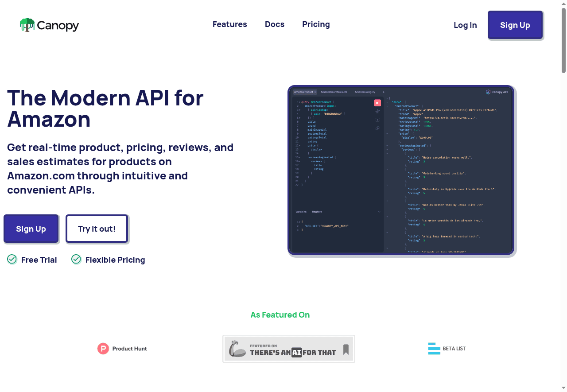Click the Canopy API badge inside the playground
This screenshot has width=567, height=392.
click(497, 92)
